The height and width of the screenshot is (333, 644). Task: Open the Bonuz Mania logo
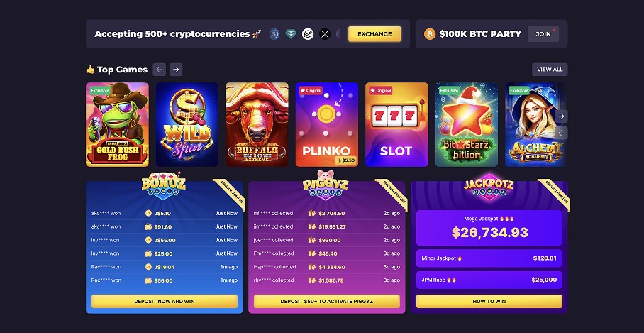pos(164,186)
